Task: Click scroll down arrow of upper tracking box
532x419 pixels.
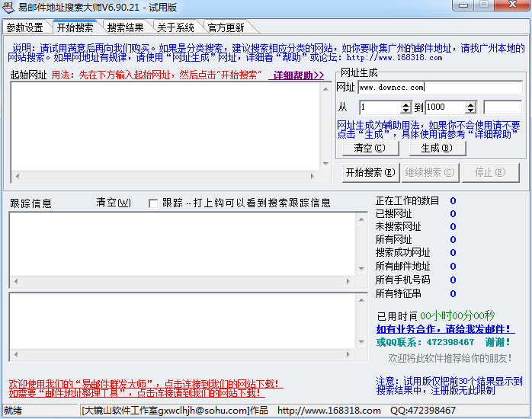Action: 361,269
